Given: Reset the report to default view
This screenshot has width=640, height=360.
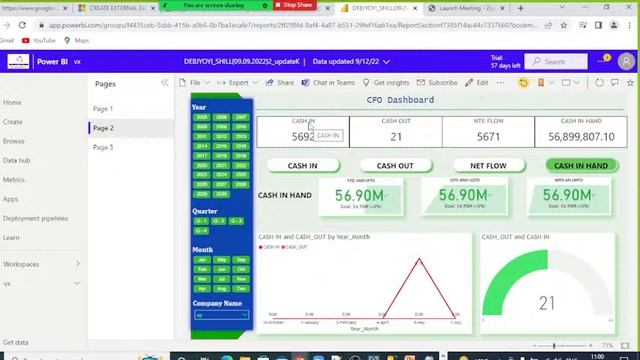Looking at the screenshot, I should 523,83.
